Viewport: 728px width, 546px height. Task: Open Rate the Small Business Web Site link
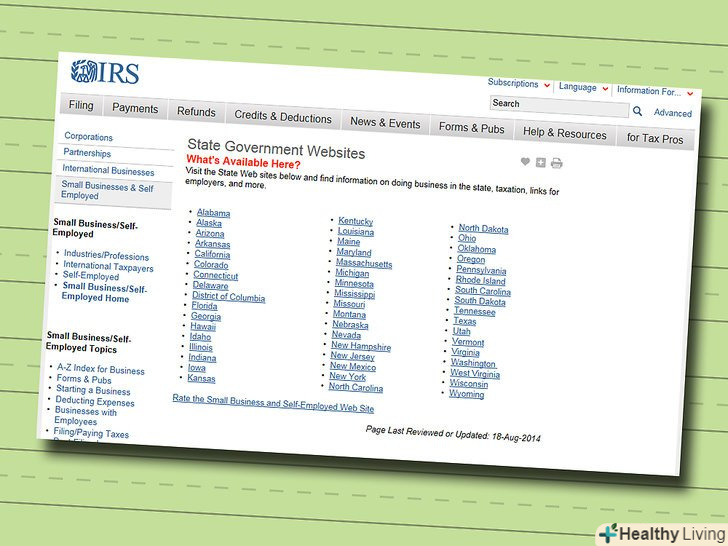[273, 403]
